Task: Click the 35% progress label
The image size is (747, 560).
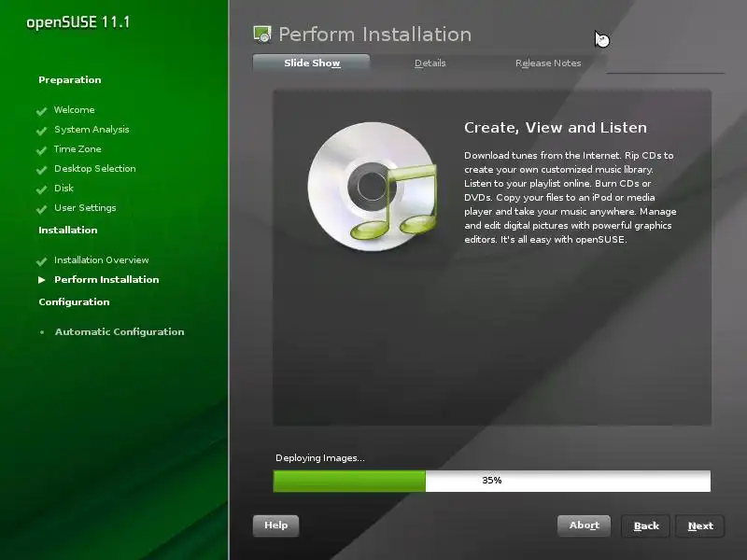Action: (x=492, y=481)
